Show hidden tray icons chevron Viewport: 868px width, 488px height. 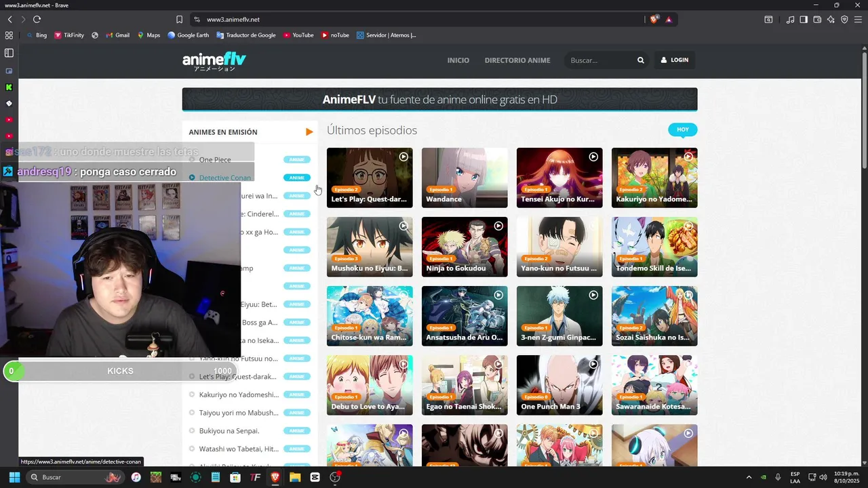[749, 477]
